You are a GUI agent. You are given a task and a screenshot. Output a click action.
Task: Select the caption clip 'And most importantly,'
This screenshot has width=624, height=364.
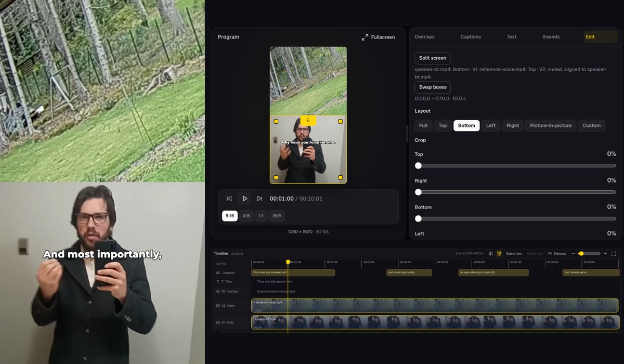coord(409,272)
